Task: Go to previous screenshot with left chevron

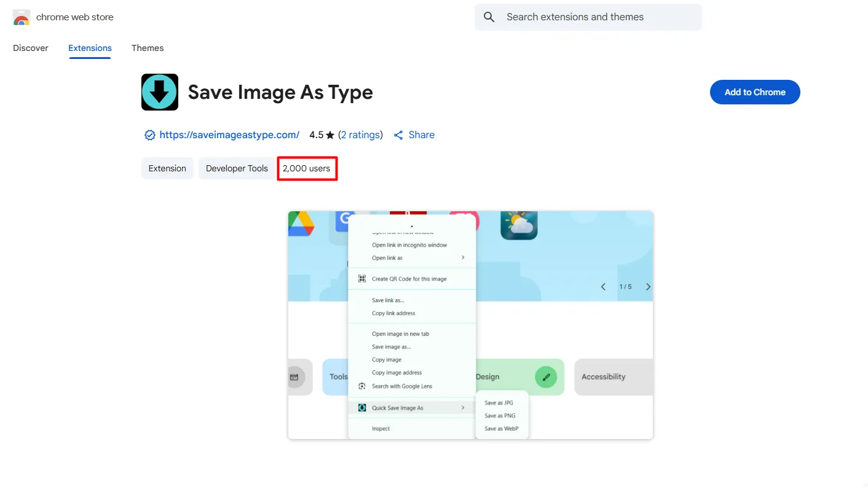Action: pyautogui.click(x=603, y=287)
